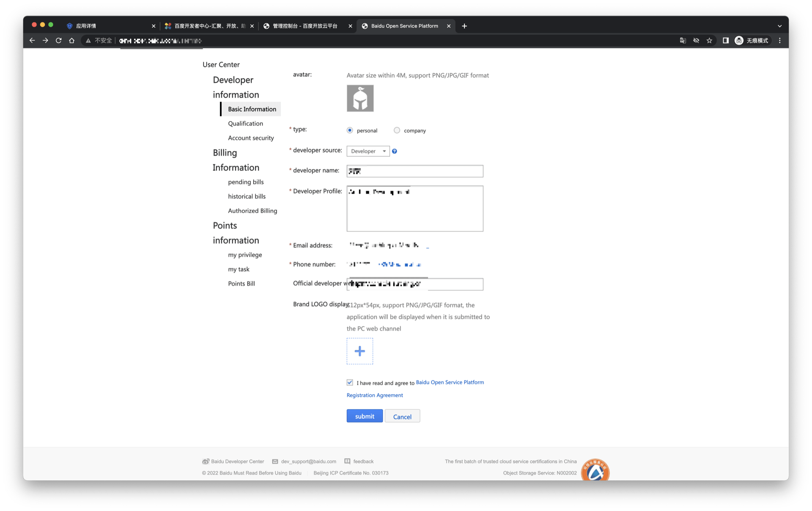Toggle the registration agreement checkbox

pos(350,382)
